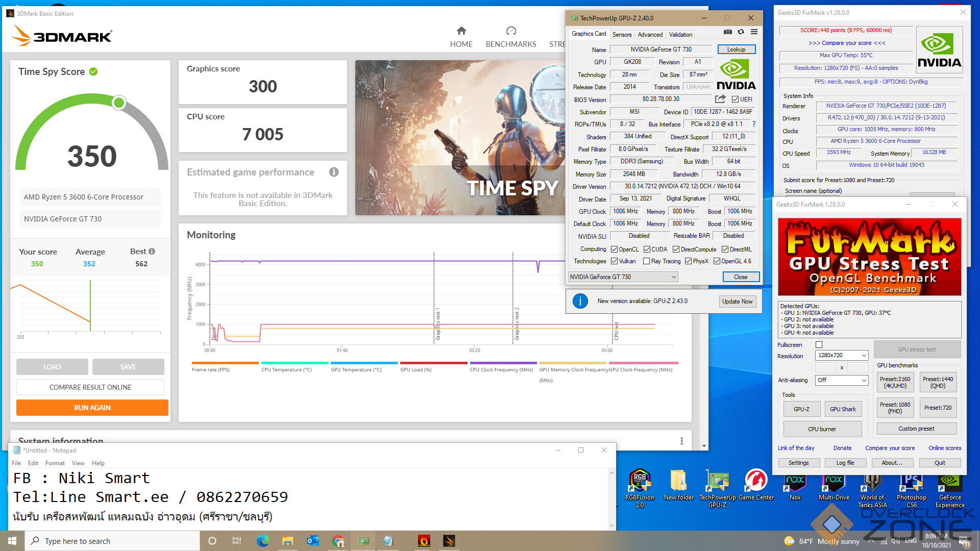Enable the Fullscreen checkbox in FurMark
980x551 pixels.
pyautogui.click(x=819, y=345)
